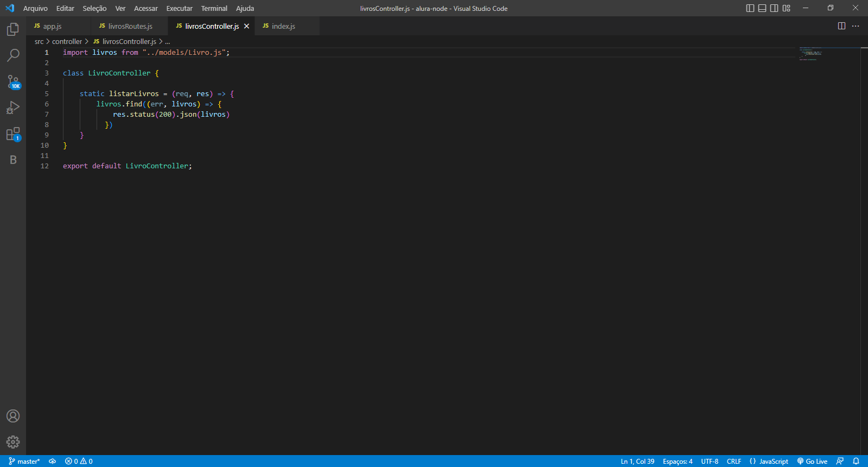
Task: Click on livros.find call
Action: tap(119, 104)
